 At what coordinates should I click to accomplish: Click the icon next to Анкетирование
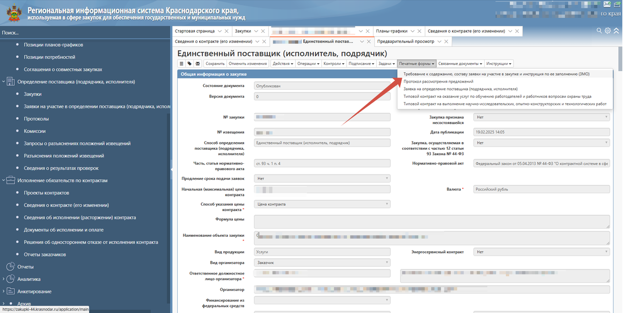point(10,291)
